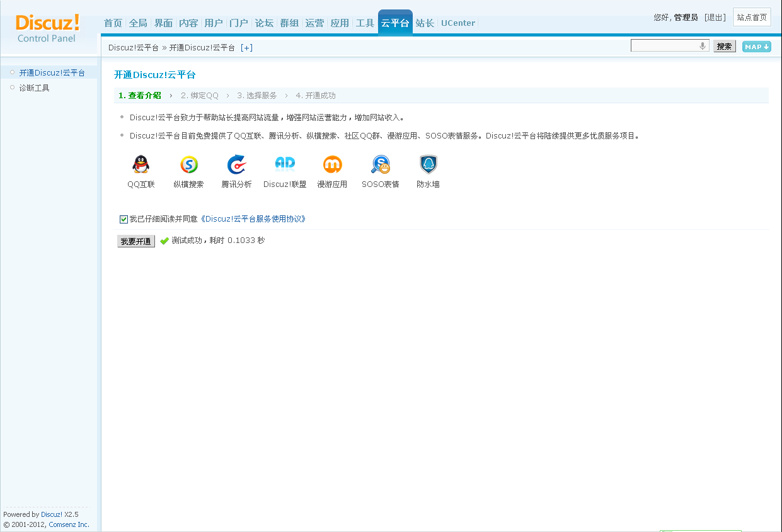Click the green check mark success icon

[x=164, y=241]
